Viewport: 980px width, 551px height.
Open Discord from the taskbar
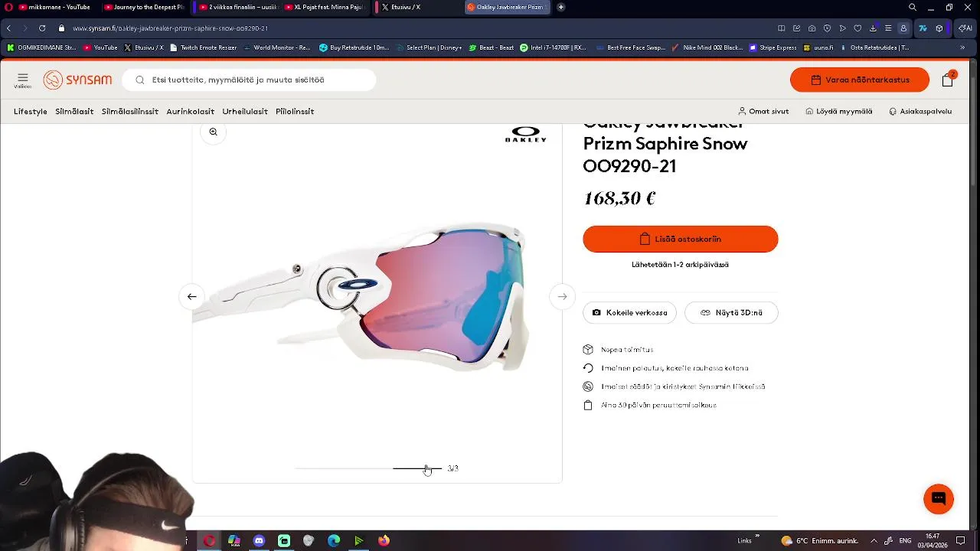259,540
